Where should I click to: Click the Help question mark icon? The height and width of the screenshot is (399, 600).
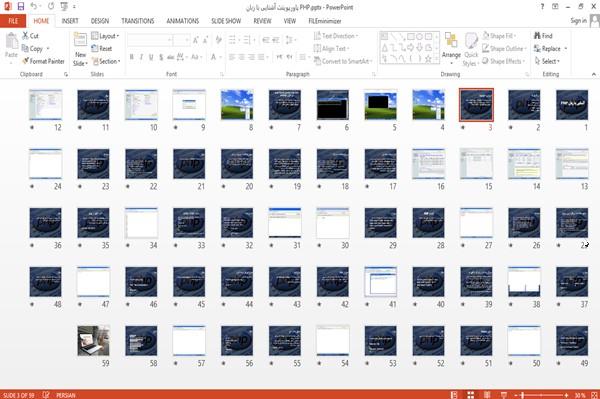pyautogui.click(x=542, y=7)
